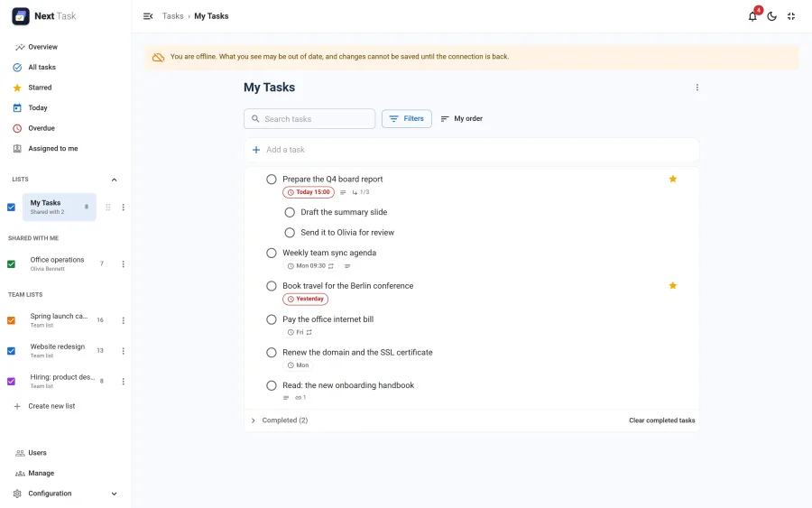Click the Tasks breadcrumb link

pyautogui.click(x=172, y=16)
